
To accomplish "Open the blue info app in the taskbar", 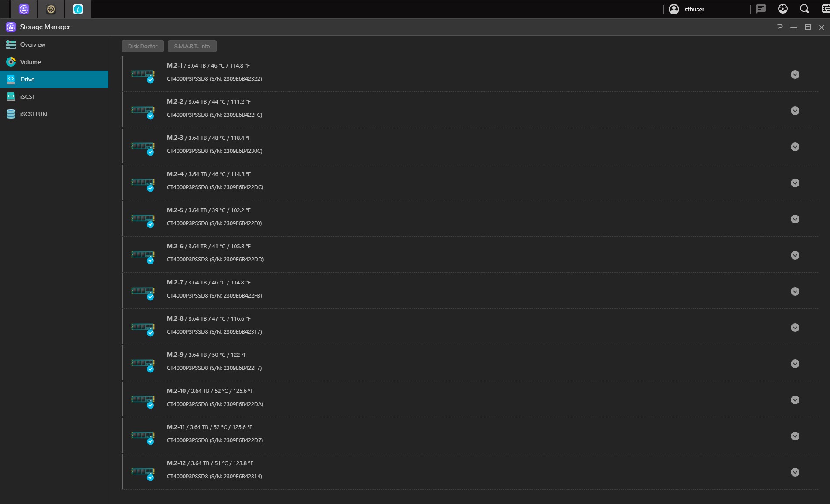I will point(78,9).
